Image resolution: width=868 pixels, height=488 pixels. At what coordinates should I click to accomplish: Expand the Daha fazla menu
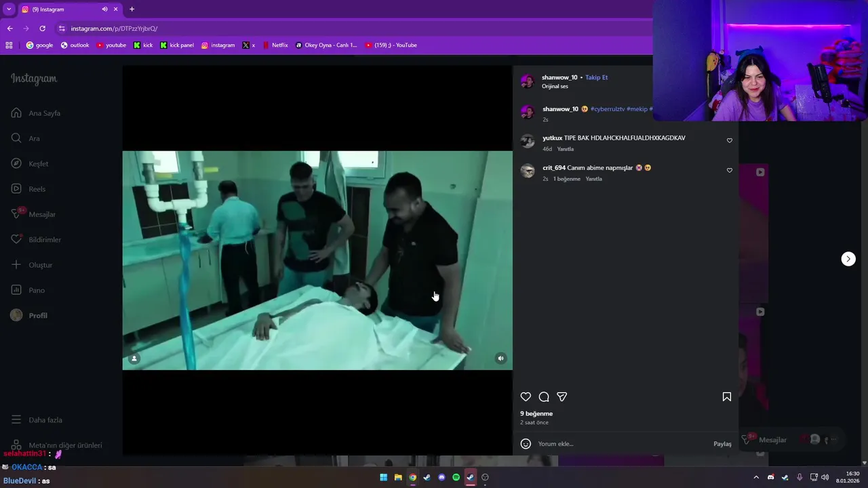[x=37, y=420]
